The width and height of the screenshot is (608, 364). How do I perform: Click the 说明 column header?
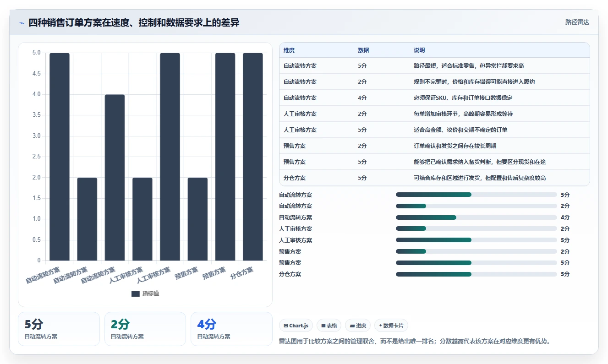pyautogui.click(x=419, y=50)
